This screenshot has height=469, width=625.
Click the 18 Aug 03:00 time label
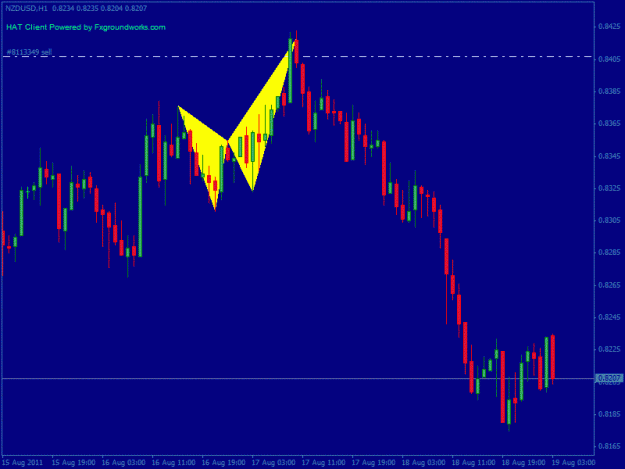[x=423, y=462]
